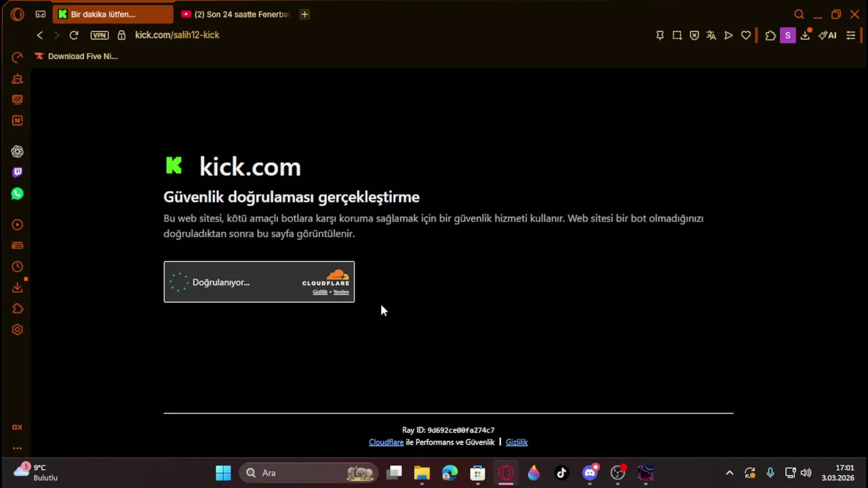Open Cloudflare widget 'Gizlilik' link

pyautogui.click(x=319, y=292)
